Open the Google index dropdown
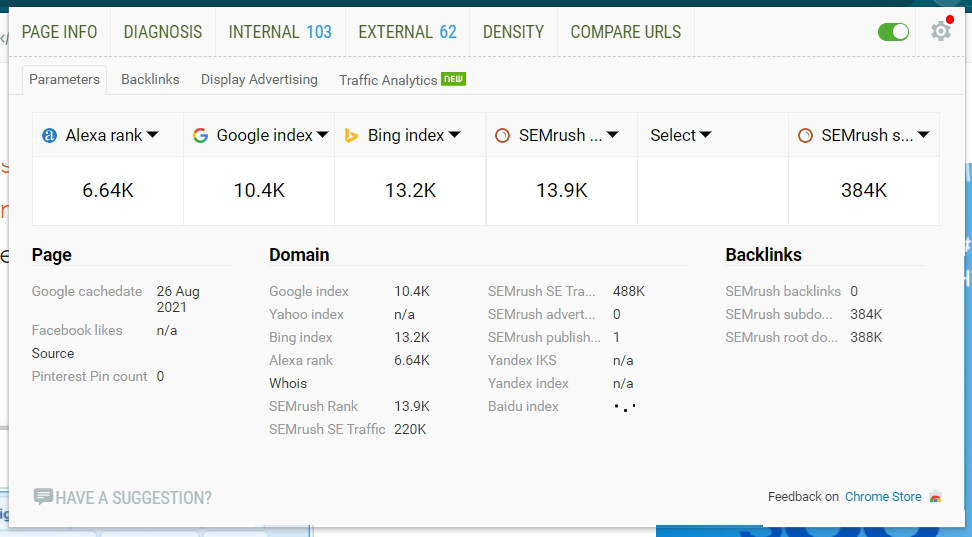The height and width of the screenshot is (537, 972). point(322,135)
